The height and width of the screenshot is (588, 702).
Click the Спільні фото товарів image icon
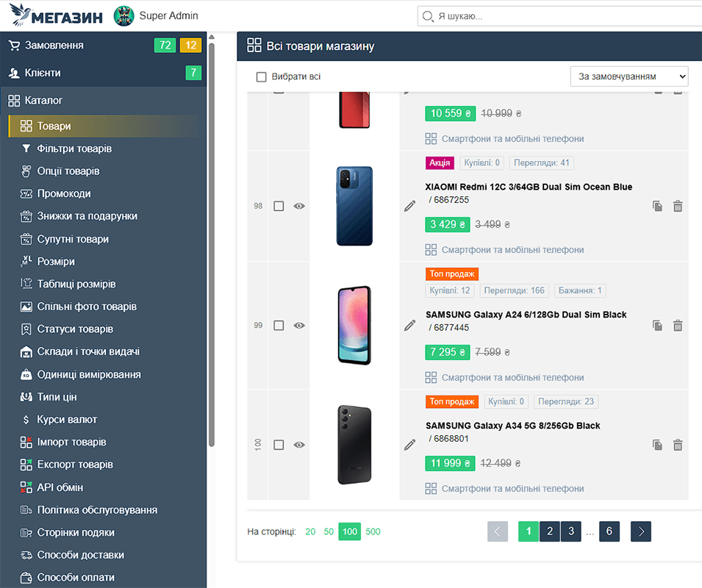[26, 306]
